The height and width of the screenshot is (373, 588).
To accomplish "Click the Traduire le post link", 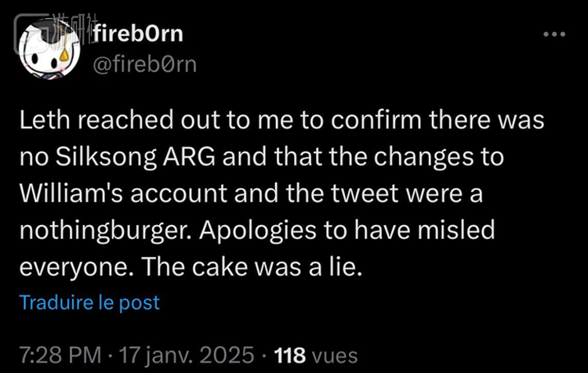I will [x=89, y=302].
